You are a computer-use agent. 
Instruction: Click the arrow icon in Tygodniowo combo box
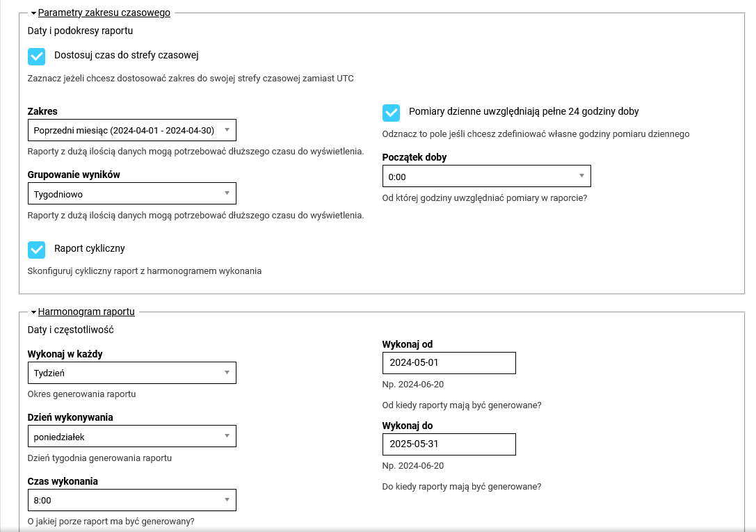(x=227, y=193)
